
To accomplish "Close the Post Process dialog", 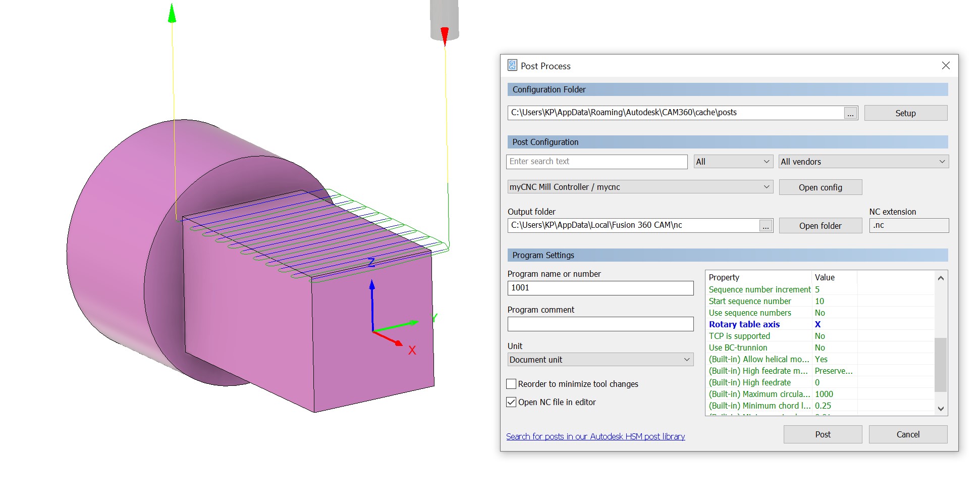I will (946, 66).
